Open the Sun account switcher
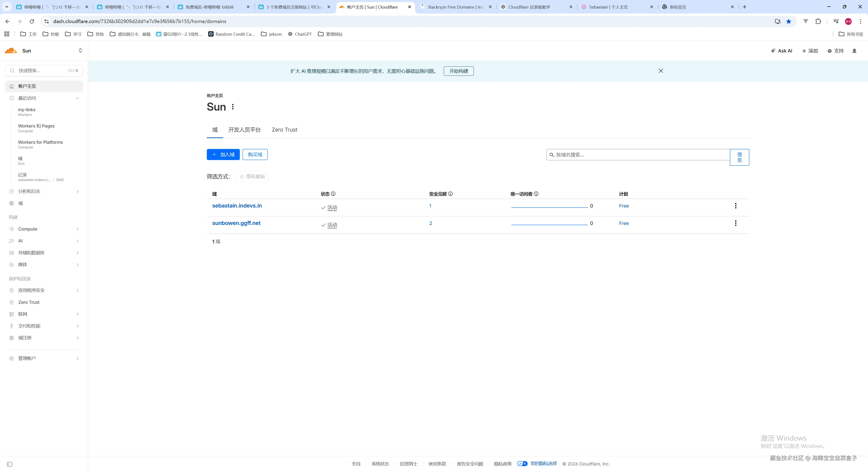This screenshot has width=868, height=472. coord(80,51)
